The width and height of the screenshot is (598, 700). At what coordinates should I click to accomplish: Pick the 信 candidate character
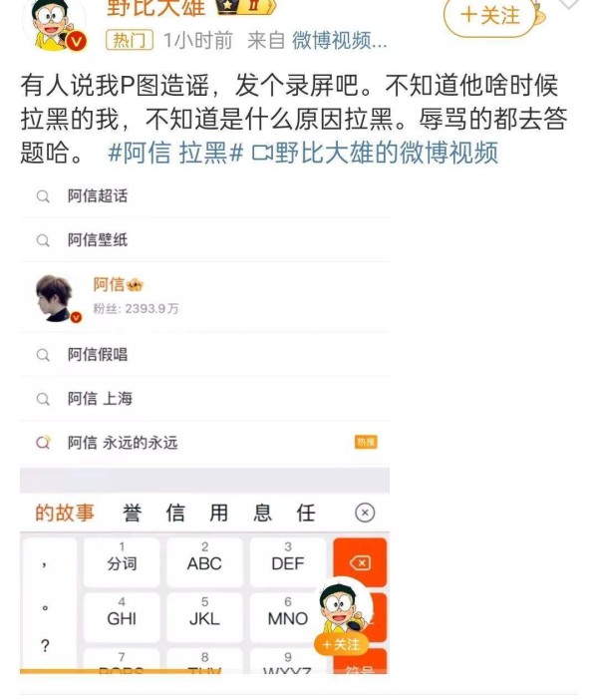point(175,513)
